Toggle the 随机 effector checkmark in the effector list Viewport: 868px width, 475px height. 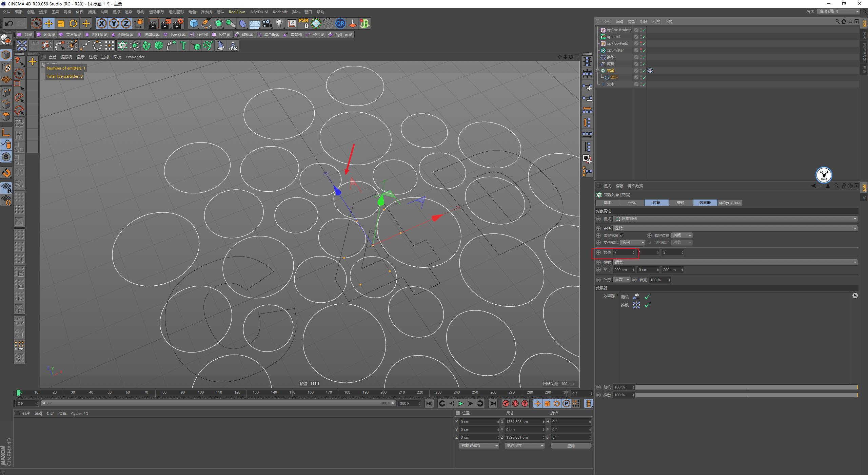click(x=647, y=297)
